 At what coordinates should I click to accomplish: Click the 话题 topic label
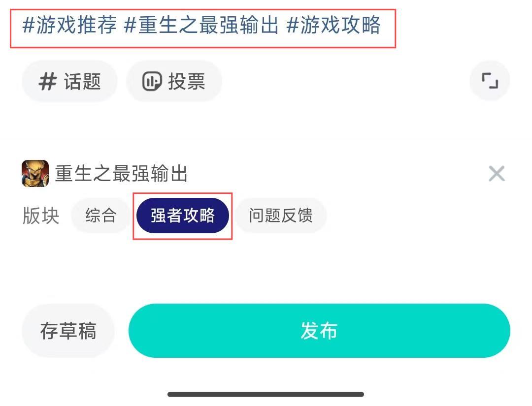pyautogui.click(x=82, y=81)
